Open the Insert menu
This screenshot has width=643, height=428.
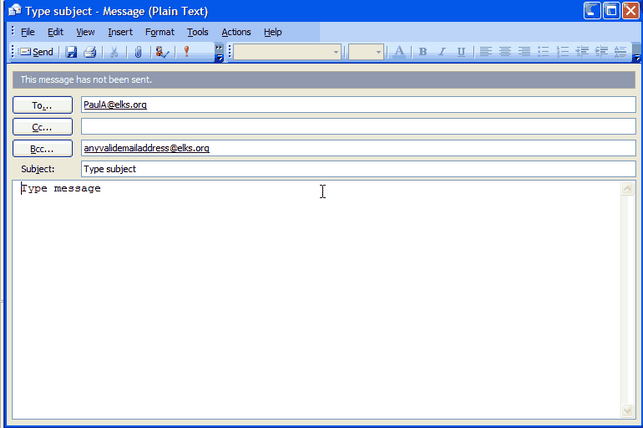click(119, 32)
